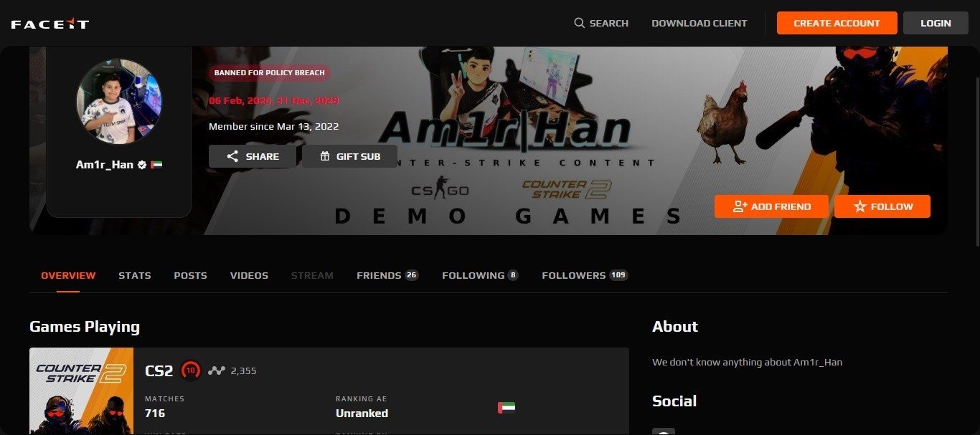This screenshot has width=980, height=435.
Task: Open the Posts tab
Action: click(190, 275)
